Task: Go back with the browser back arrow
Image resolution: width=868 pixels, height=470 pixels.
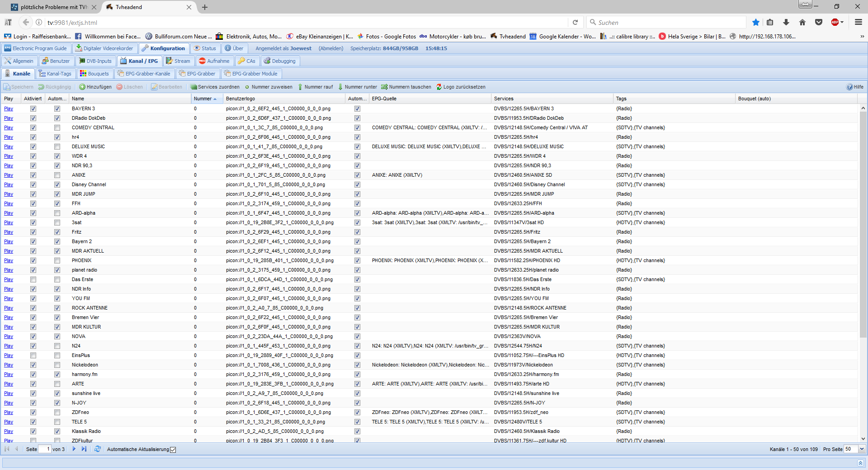Action: pyautogui.click(x=26, y=22)
